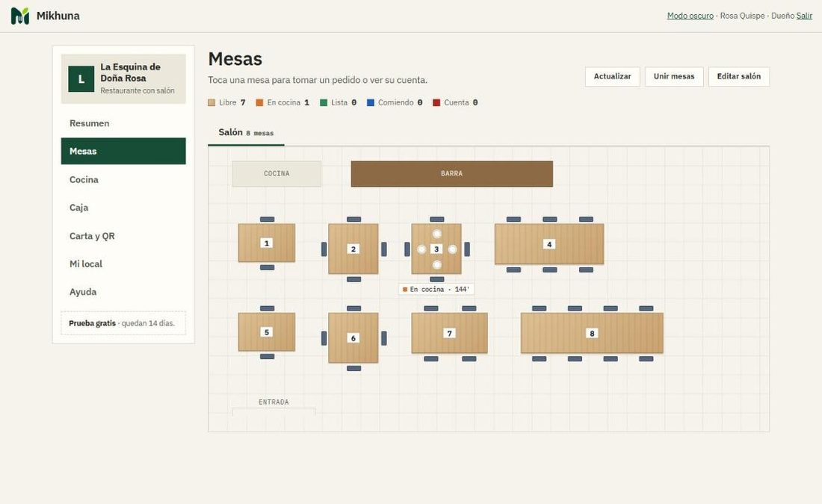Open Caja in the sidebar
Image resolution: width=822 pixels, height=504 pixels.
pyautogui.click(x=123, y=208)
